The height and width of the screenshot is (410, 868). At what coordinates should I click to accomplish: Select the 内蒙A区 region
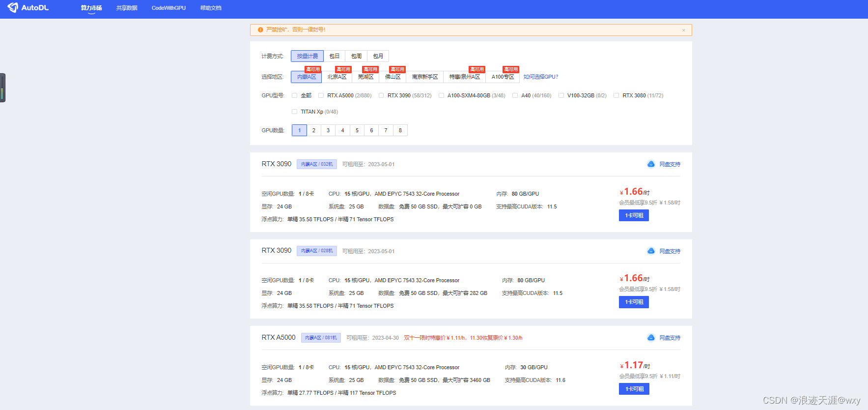coord(307,77)
